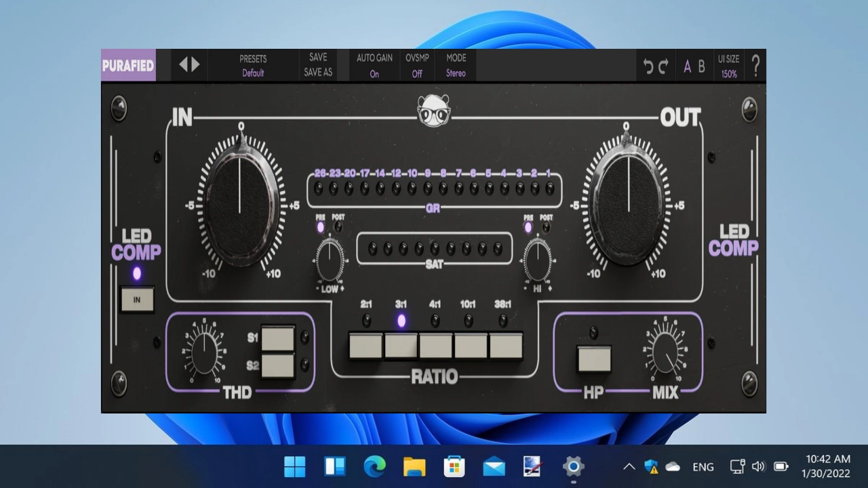Screen dimensions: 868x488
Task: Open Widgets from the taskbar
Action: [x=335, y=466]
